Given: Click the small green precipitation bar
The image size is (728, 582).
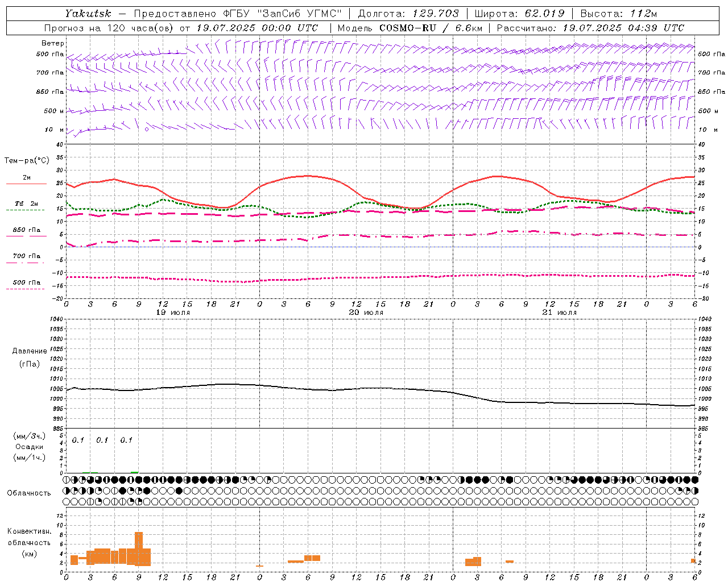Looking at the screenshot, I should [x=134, y=472].
